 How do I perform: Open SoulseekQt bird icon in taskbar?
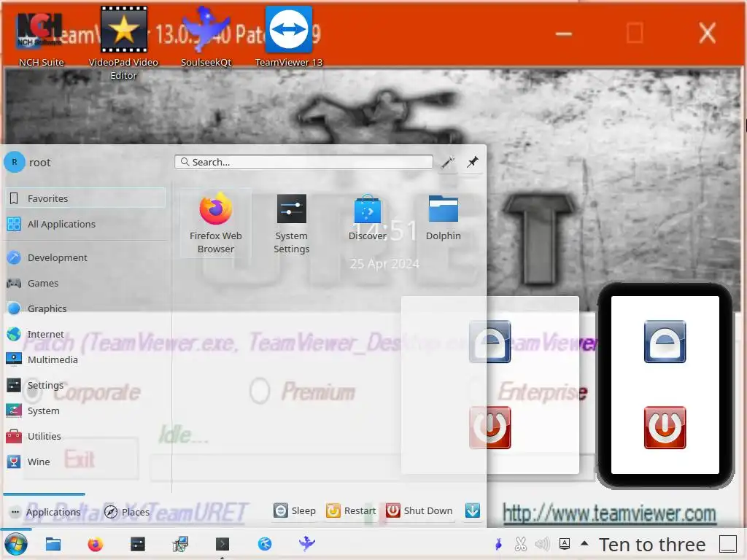point(307,542)
